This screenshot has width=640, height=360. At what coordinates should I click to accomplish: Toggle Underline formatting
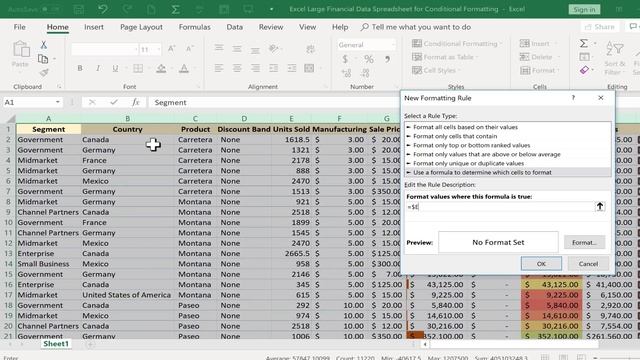coord(115,68)
